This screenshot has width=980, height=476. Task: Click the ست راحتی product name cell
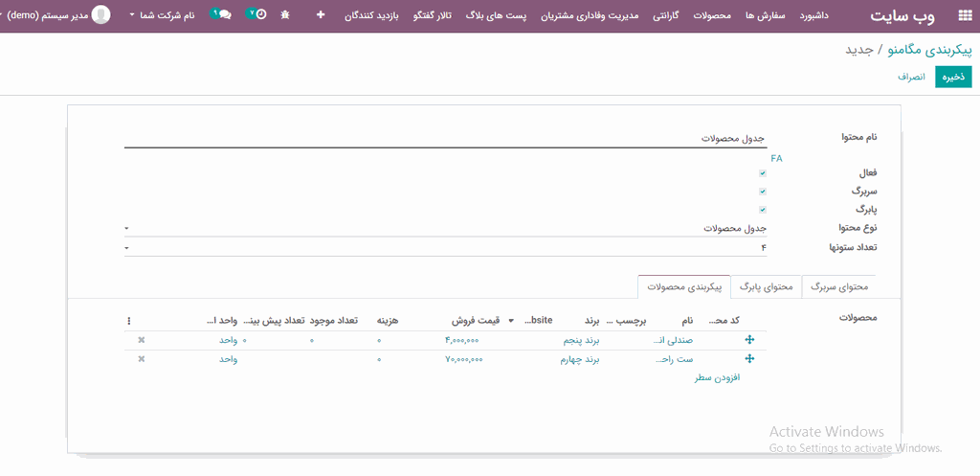(x=675, y=359)
